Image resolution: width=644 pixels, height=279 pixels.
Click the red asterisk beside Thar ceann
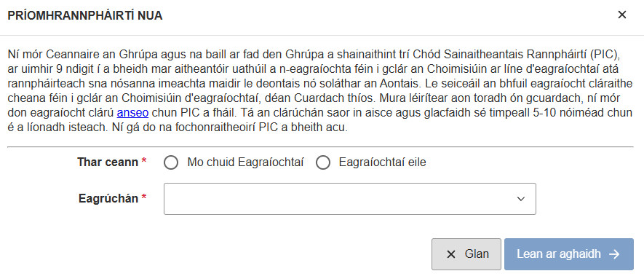click(x=144, y=162)
